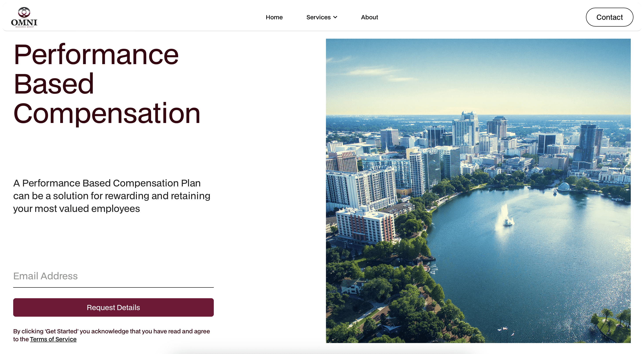Click the word 'Compensation' in the title

click(107, 113)
